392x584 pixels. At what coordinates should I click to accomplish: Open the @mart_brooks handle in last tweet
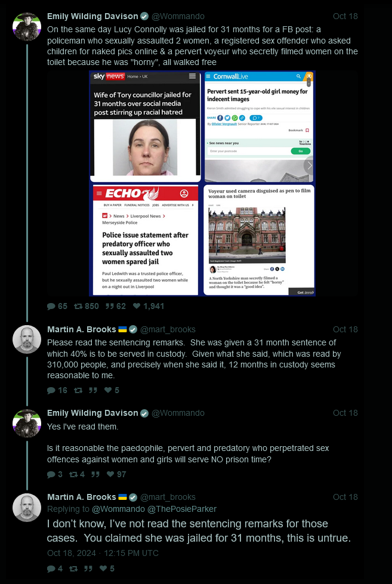tap(168, 497)
